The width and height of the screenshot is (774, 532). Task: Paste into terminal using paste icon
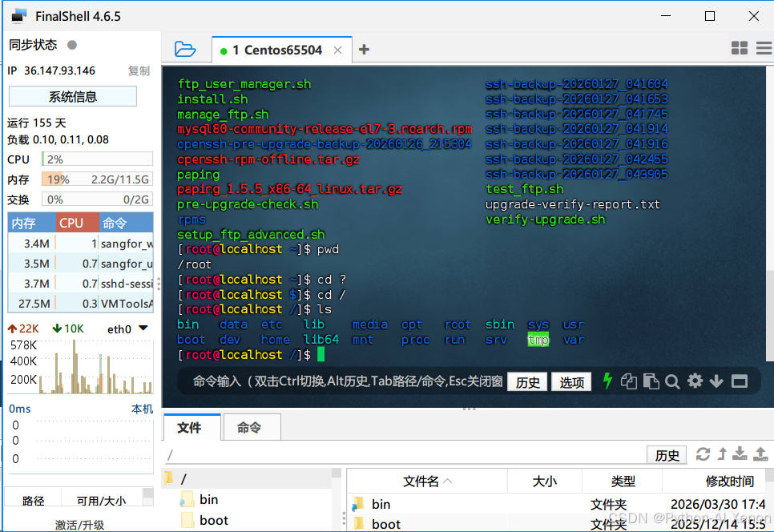point(651,381)
